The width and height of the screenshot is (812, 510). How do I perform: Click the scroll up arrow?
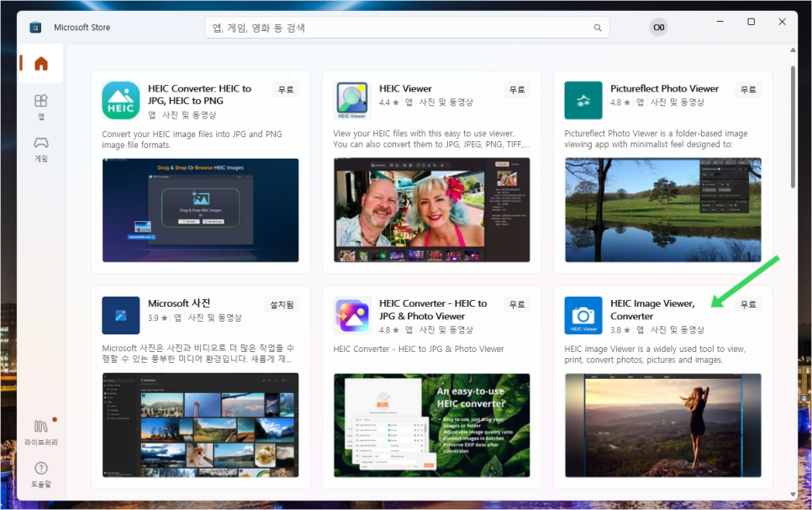coord(793,50)
